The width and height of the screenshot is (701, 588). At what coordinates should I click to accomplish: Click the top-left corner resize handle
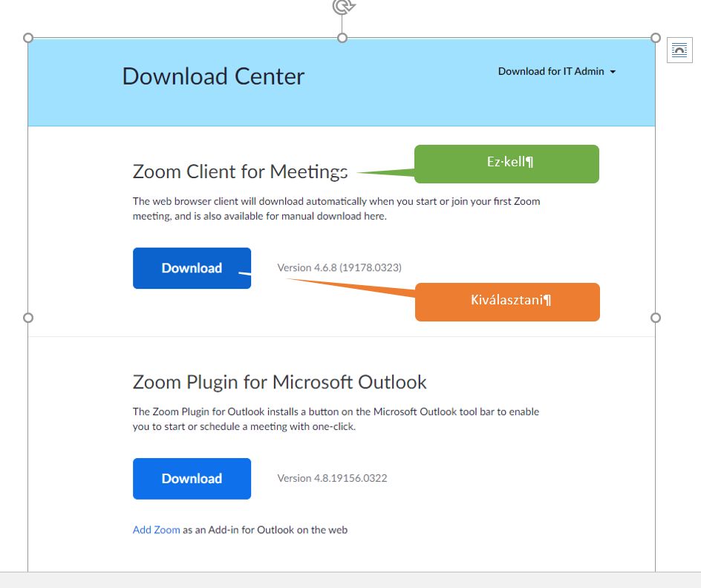tap(28, 38)
